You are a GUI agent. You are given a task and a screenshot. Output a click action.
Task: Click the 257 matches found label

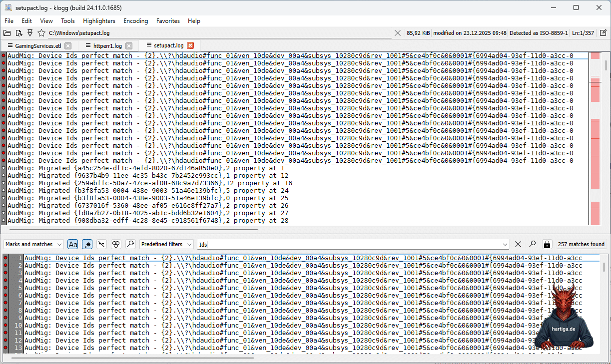(x=581, y=244)
